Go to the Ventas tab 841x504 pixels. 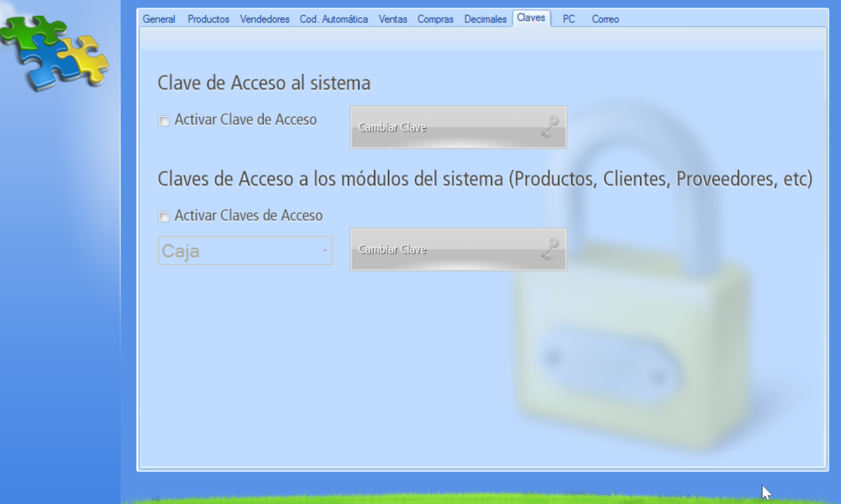(x=393, y=19)
